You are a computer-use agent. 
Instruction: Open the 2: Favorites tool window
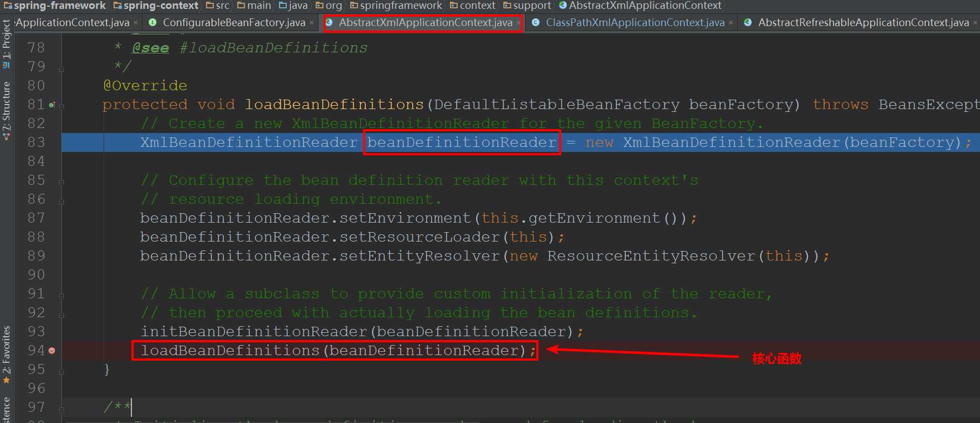click(6, 355)
